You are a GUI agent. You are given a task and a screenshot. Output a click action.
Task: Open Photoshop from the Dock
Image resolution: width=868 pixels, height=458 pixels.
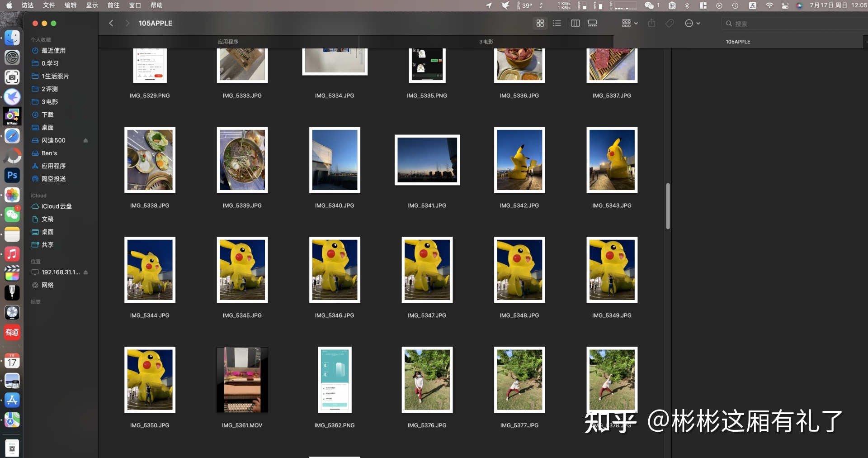(x=12, y=176)
